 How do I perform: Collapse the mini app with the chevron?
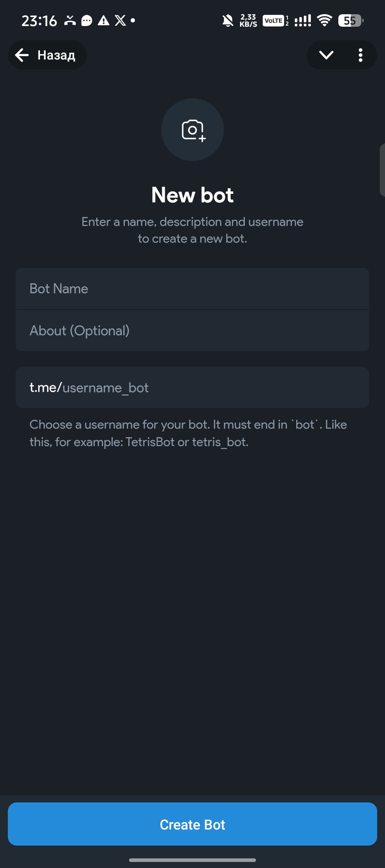326,55
